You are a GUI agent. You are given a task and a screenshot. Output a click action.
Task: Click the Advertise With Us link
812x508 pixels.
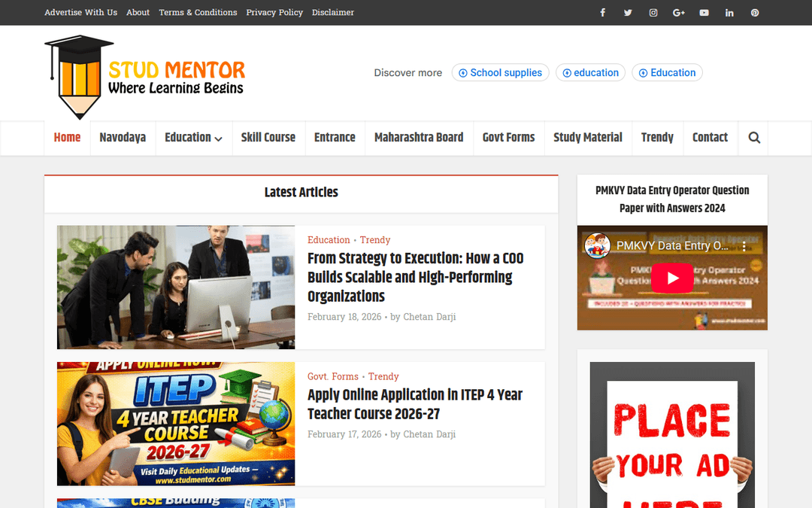[80, 13]
